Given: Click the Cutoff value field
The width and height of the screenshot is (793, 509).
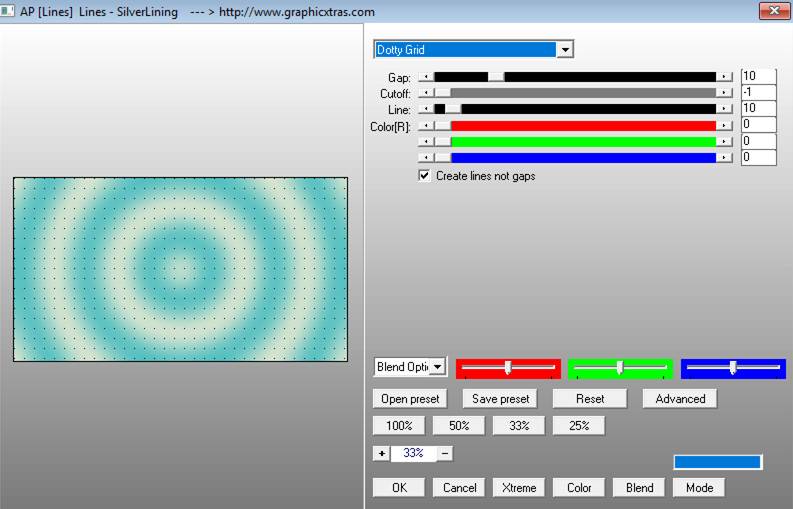Looking at the screenshot, I should tap(759, 93).
